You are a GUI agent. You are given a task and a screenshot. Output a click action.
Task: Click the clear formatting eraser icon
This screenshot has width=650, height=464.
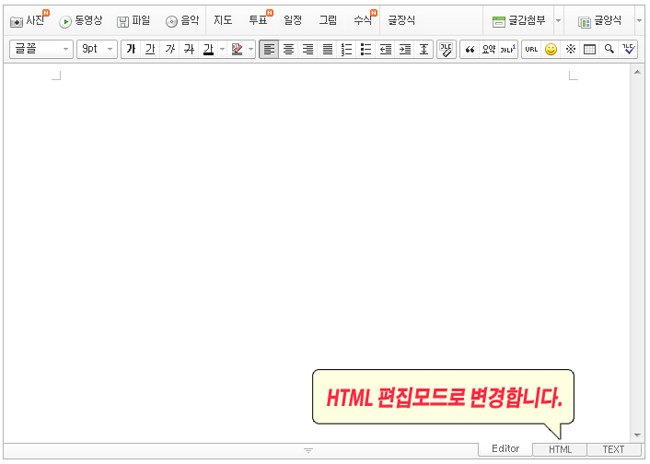click(446, 49)
